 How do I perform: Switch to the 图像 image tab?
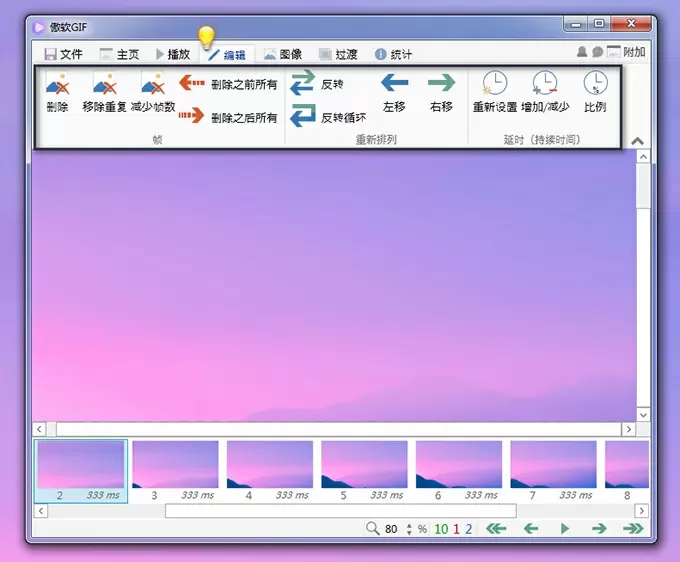pyautogui.click(x=282, y=54)
